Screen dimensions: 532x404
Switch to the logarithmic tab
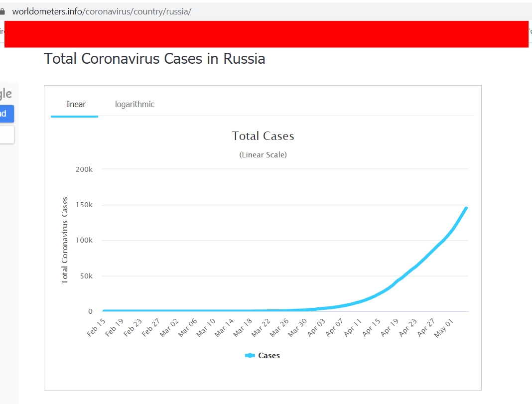tap(134, 105)
